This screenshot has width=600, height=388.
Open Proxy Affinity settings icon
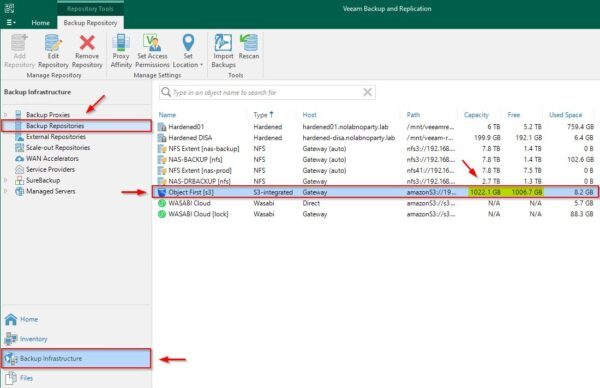[121, 43]
